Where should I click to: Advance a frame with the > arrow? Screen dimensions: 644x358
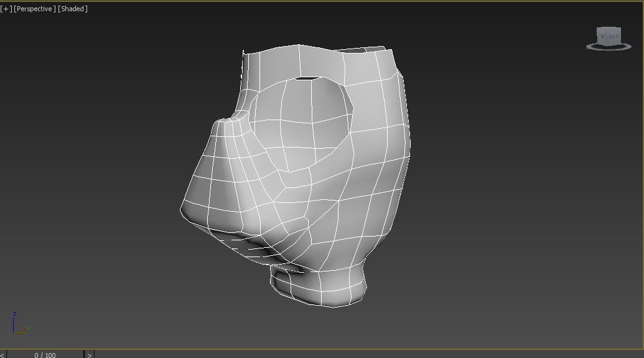click(89, 355)
